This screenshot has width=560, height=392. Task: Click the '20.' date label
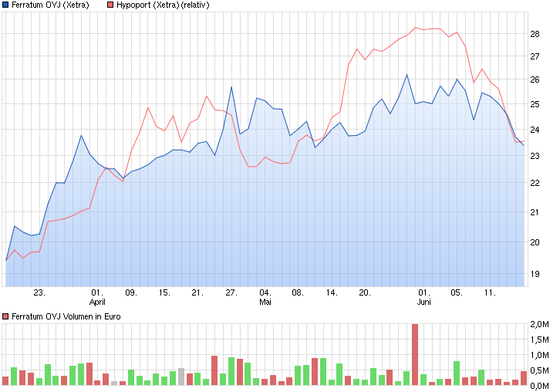(x=365, y=292)
